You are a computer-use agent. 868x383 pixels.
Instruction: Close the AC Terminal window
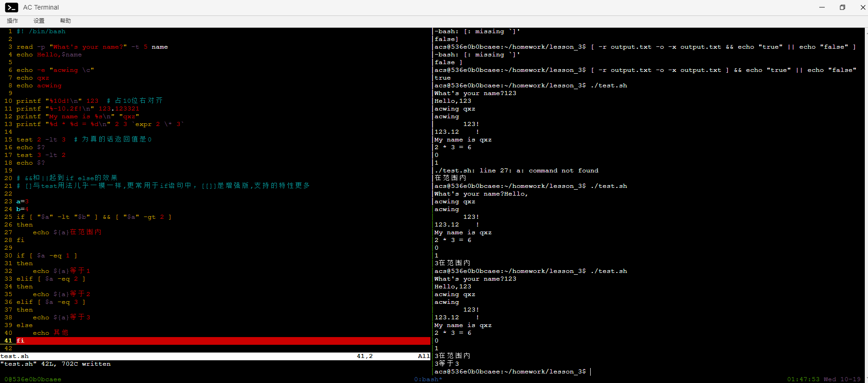pos(863,7)
